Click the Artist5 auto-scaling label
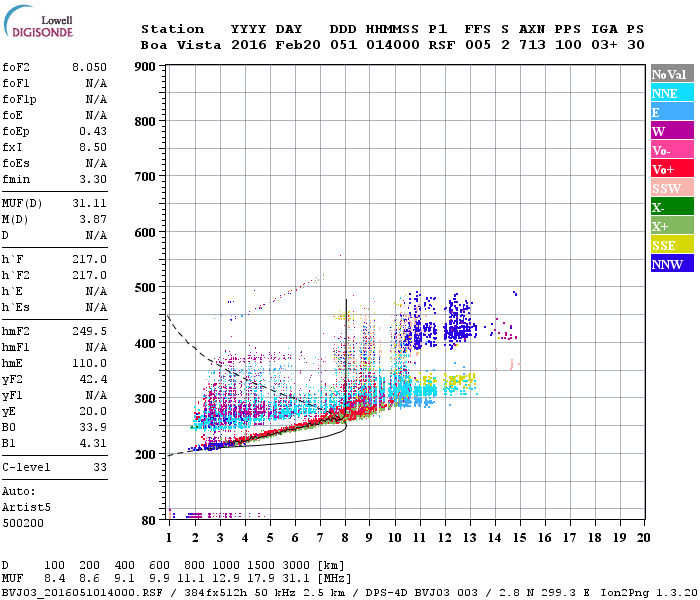 pos(26,508)
